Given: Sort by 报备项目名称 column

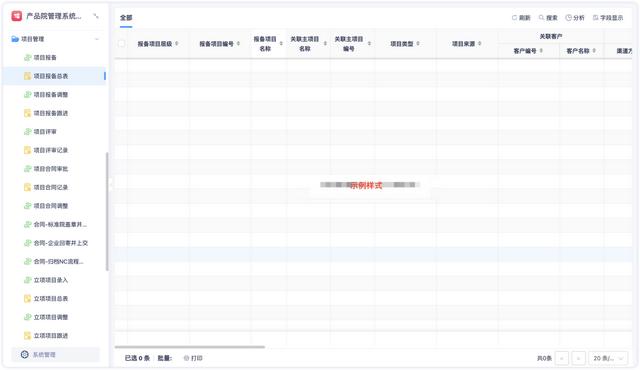Looking at the screenshot, I should [281, 44].
